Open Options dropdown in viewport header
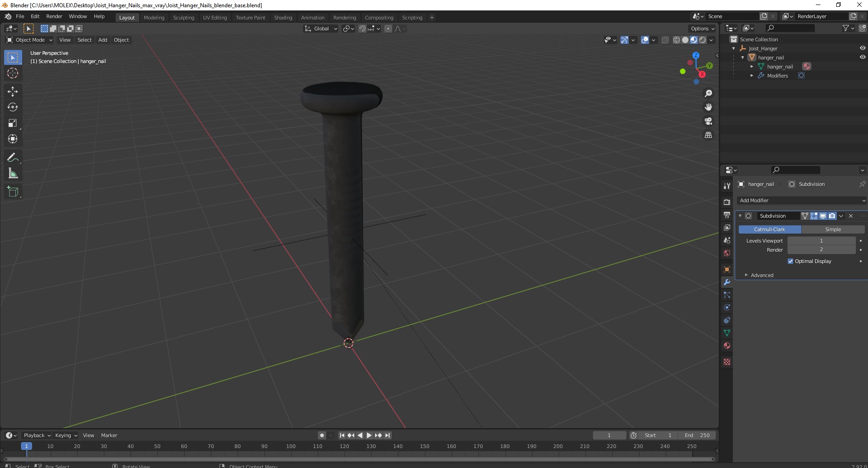Screen dimensions: 868x468 point(702,29)
